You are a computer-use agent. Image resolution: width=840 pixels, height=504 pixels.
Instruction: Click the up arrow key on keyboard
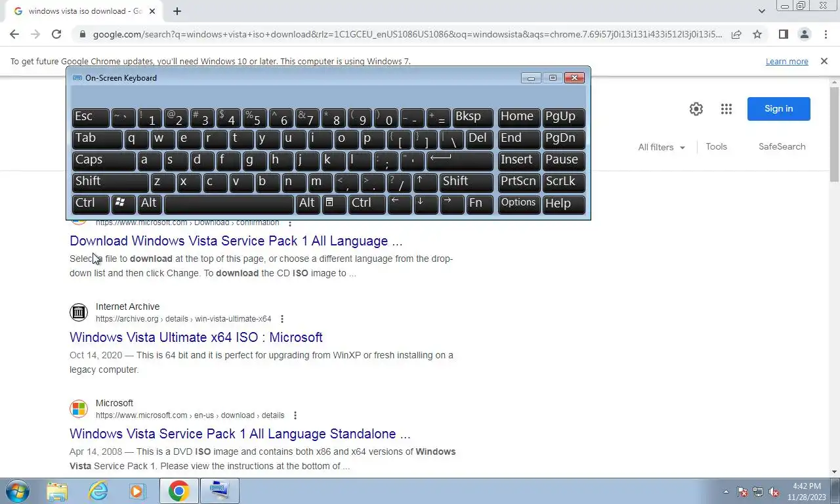pos(425,182)
